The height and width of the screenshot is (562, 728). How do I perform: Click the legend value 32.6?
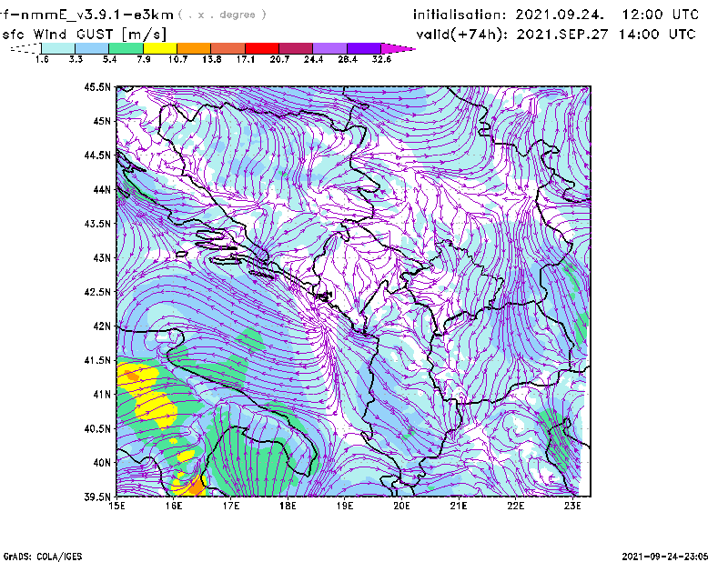click(x=381, y=59)
